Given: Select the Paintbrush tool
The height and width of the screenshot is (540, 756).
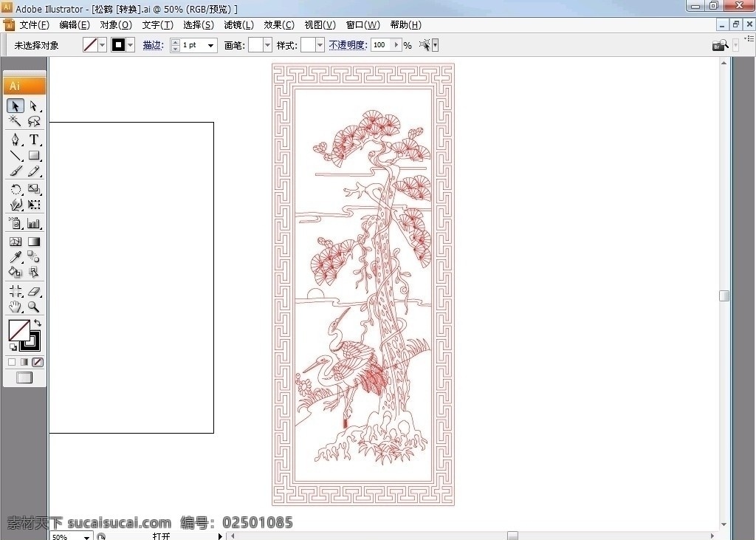Looking at the screenshot, I should (x=15, y=171).
